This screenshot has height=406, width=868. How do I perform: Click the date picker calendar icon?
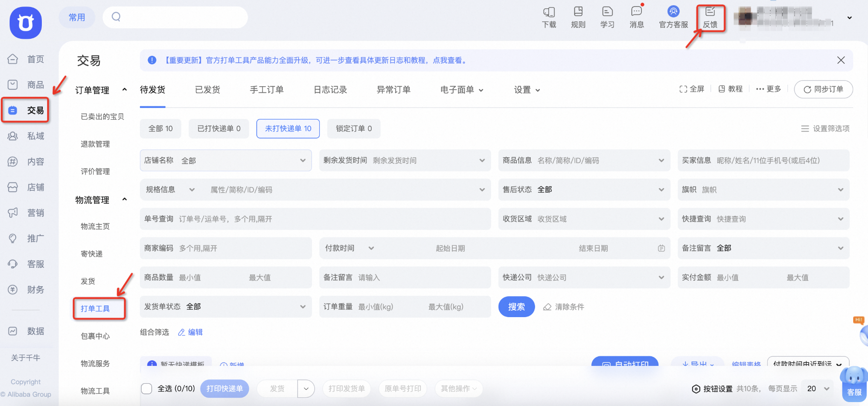661,248
